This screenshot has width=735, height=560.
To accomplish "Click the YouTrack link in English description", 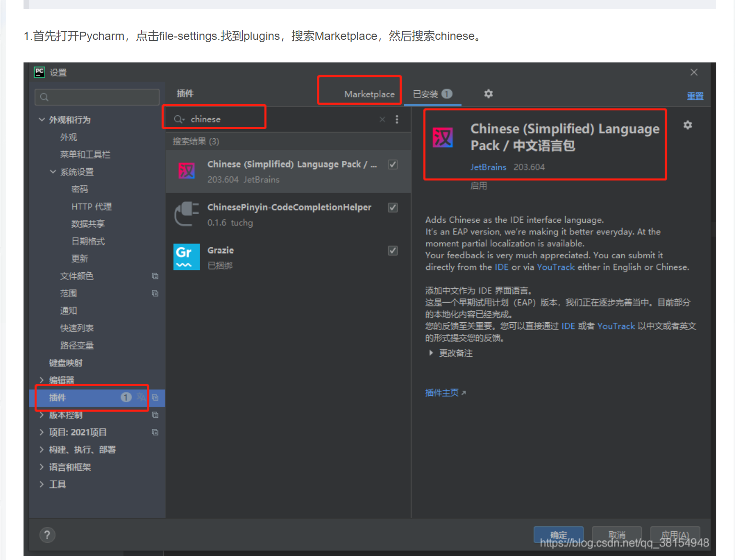I will pos(555,267).
